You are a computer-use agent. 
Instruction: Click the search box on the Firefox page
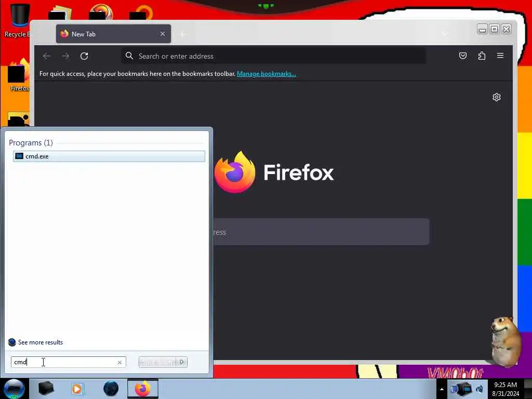321,232
